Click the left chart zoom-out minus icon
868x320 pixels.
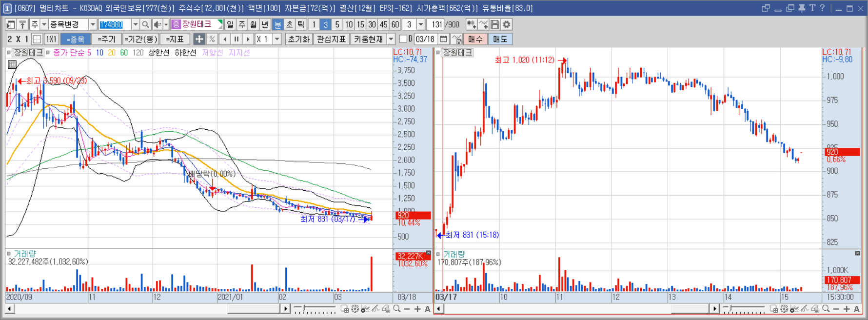(x=407, y=309)
